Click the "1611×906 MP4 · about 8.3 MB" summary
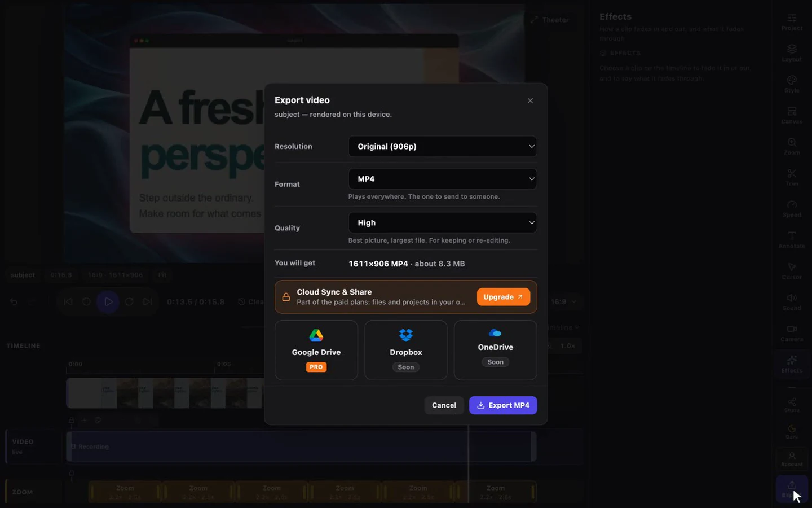The height and width of the screenshot is (508, 812). coord(407,264)
